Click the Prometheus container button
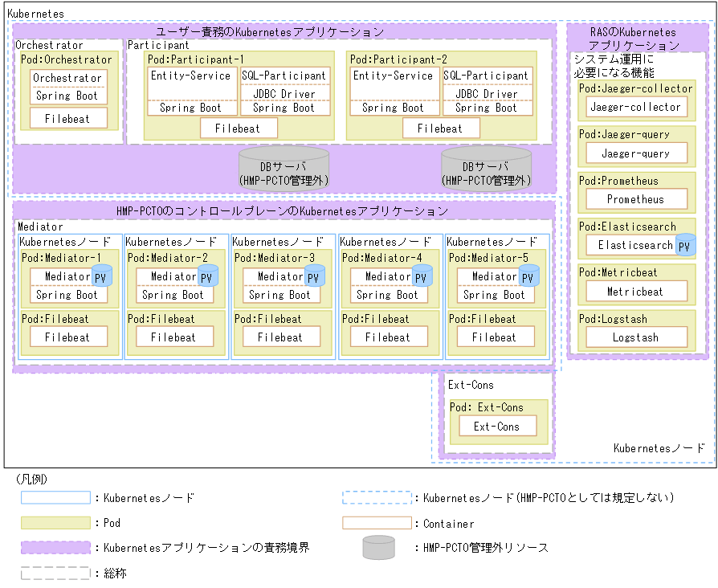718x588 pixels. (635, 199)
